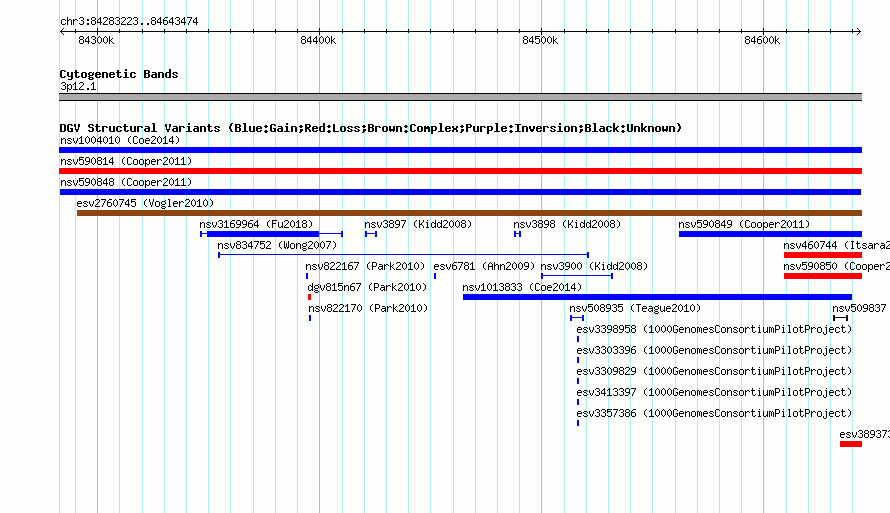Click the nsv460744 red loss bar
Screen dimensions: 890x513
click(x=823, y=255)
